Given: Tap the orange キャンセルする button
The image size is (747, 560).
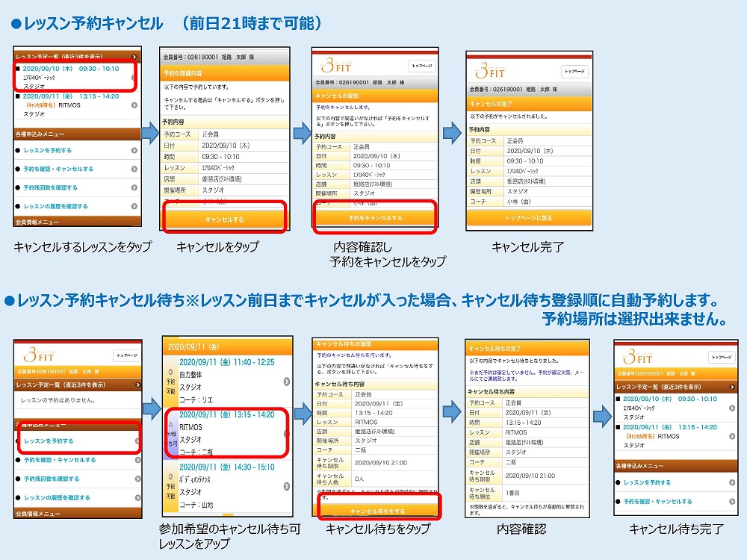Looking at the screenshot, I should click(x=225, y=219).
